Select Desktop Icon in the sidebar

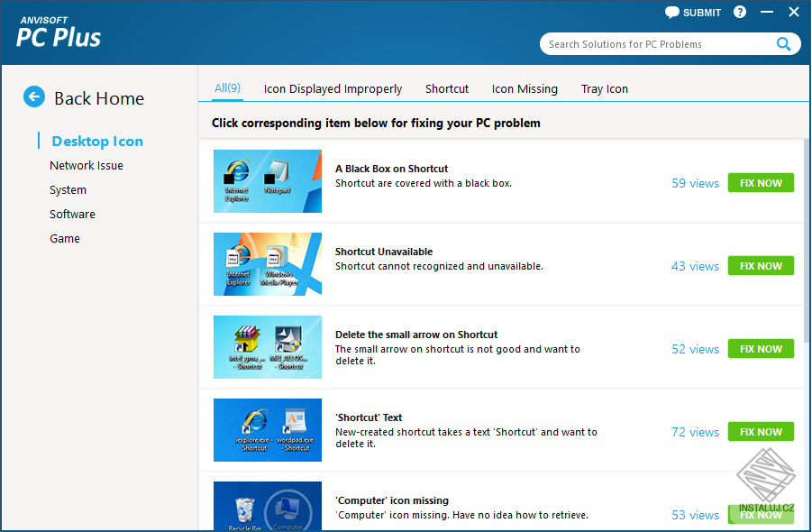(97, 142)
